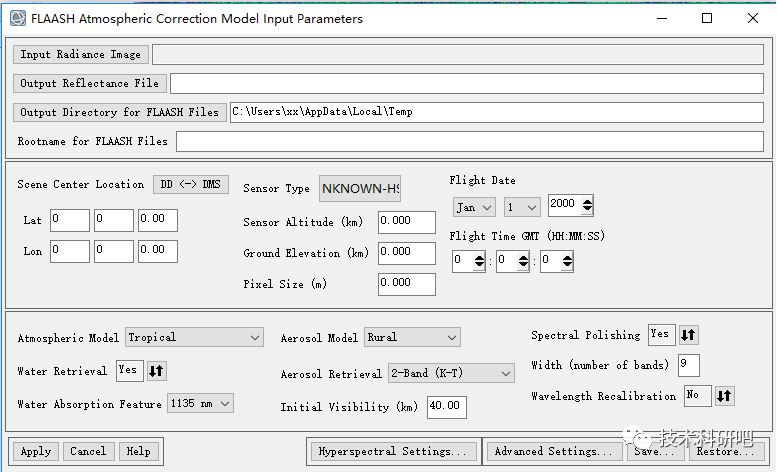The width and height of the screenshot is (778, 472).
Task: Click the flight time minutes spinner arrows
Action: pyautogui.click(x=523, y=261)
